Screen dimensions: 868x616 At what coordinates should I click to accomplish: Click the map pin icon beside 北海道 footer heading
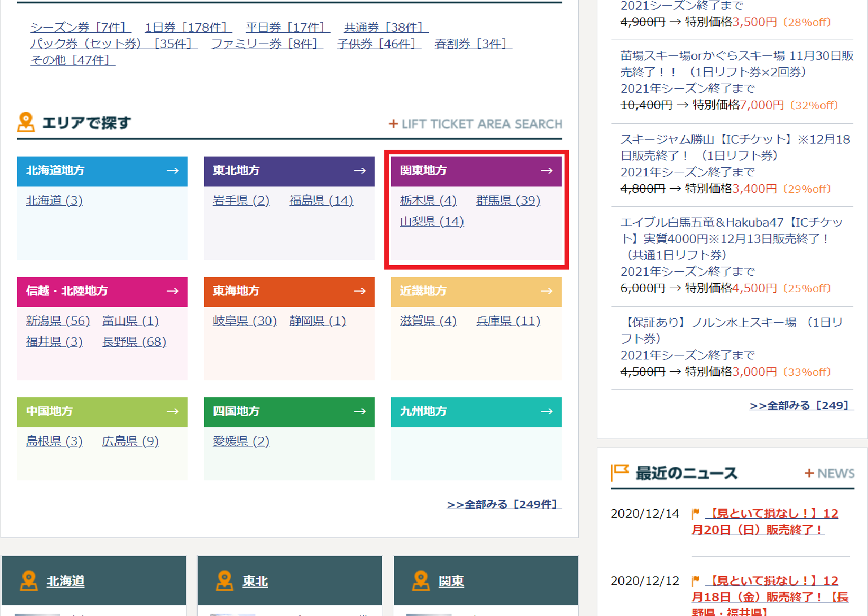29,580
